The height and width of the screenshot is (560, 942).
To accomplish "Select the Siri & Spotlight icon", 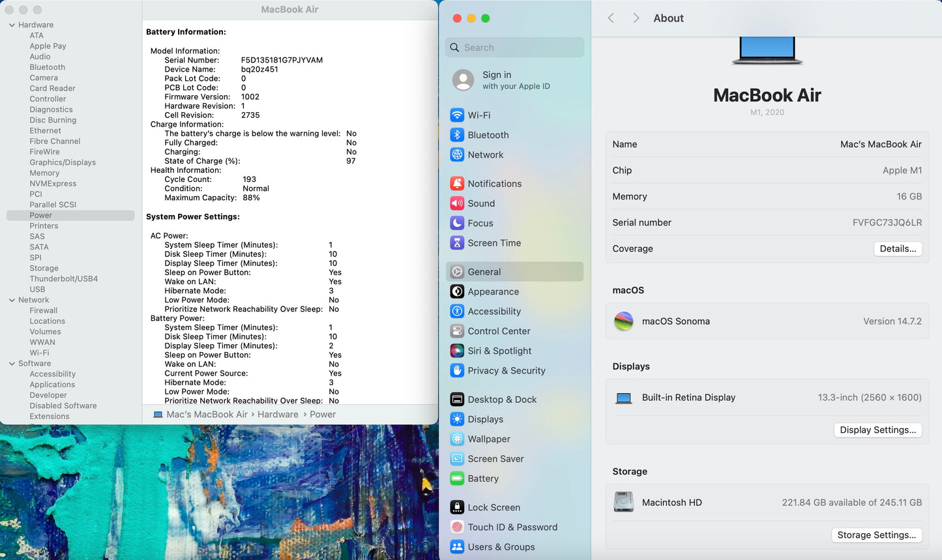I will (x=457, y=351).
